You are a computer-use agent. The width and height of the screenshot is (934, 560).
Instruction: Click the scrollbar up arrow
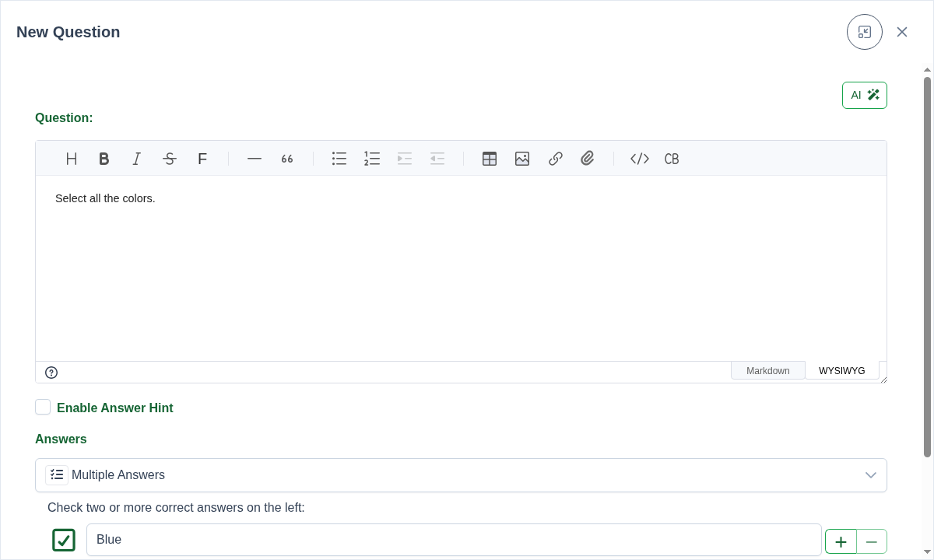927,71
